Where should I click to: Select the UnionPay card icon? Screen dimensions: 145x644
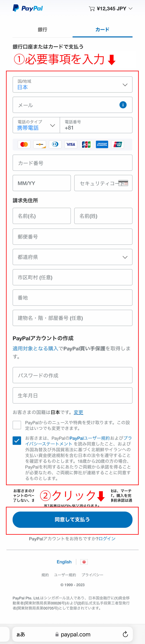[x=117, y=144]
